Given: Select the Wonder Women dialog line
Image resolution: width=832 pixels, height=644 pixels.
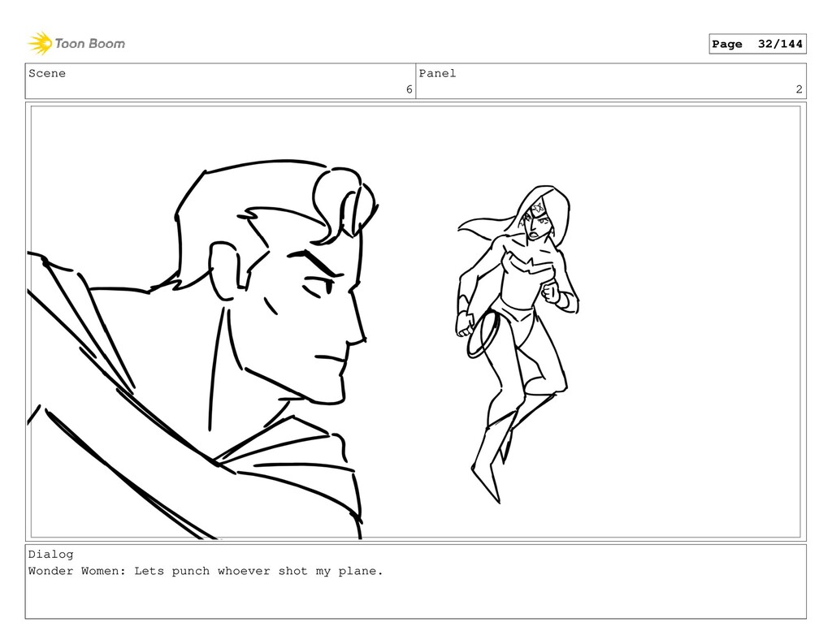Looking at the screenshot, I should pos(206,572).
